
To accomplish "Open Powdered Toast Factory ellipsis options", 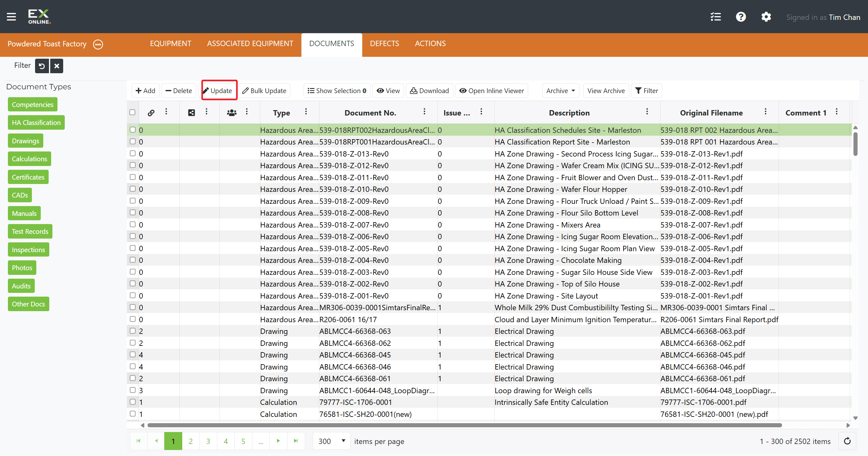I will pos(98,44).
